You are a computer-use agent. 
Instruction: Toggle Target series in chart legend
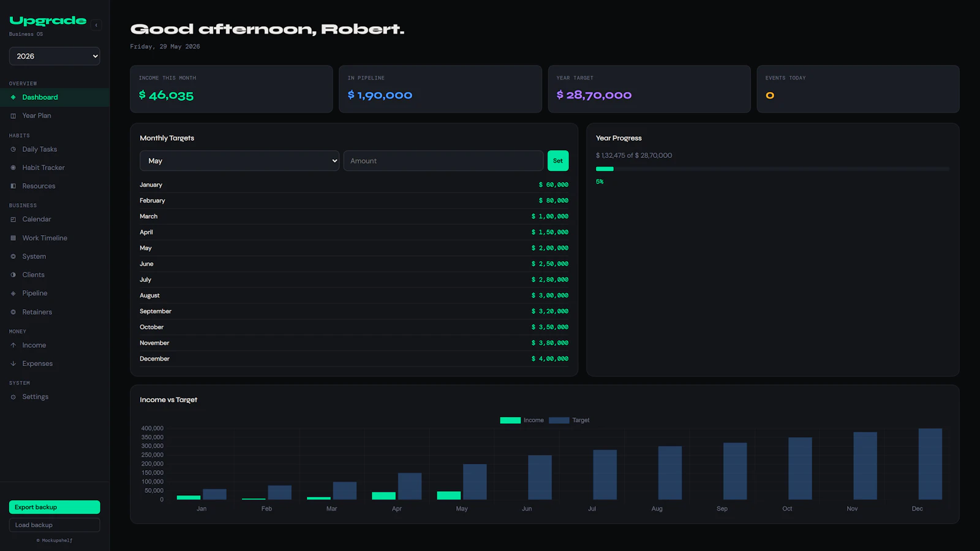point(569,420)
